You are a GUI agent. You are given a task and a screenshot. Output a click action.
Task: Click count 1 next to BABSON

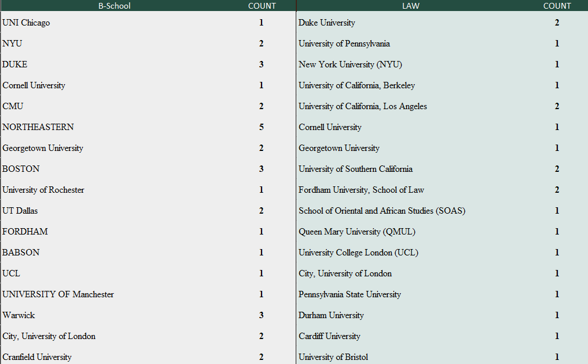(x=261, y=253)
